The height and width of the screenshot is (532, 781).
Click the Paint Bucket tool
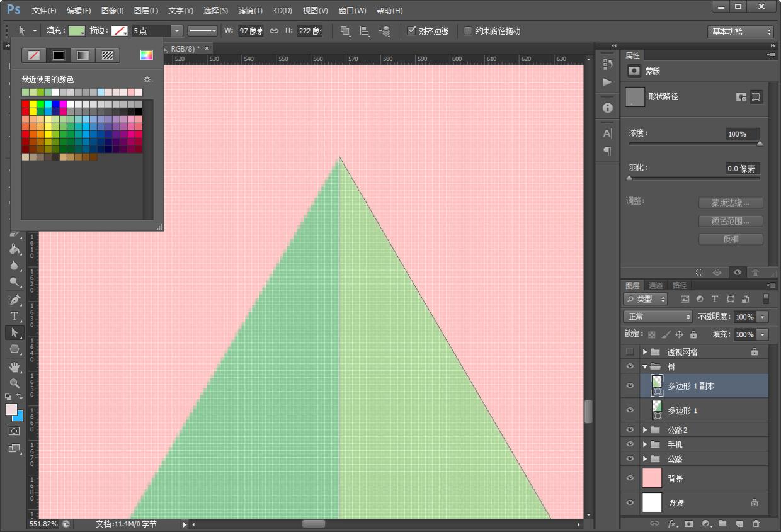click(14, 249)
